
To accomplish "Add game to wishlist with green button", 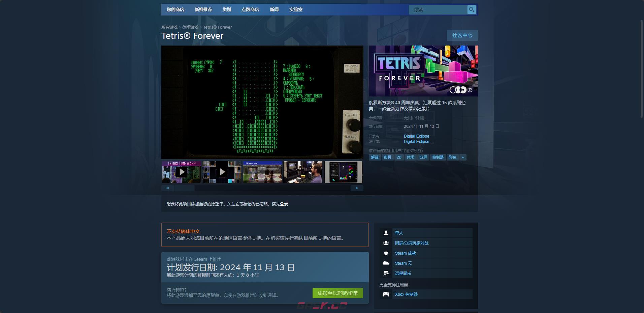I will 337,293.
